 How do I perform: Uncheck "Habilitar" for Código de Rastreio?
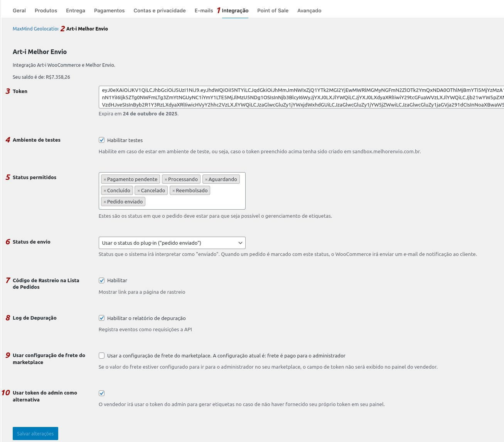coord(101,280)
